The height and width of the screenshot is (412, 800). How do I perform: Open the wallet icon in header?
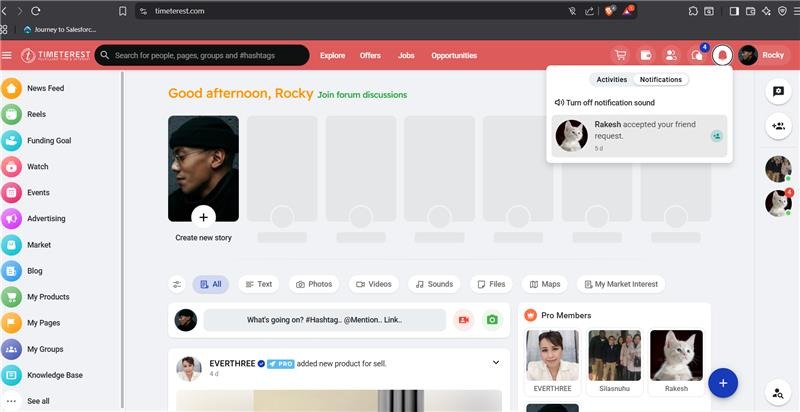coord(646,55)
